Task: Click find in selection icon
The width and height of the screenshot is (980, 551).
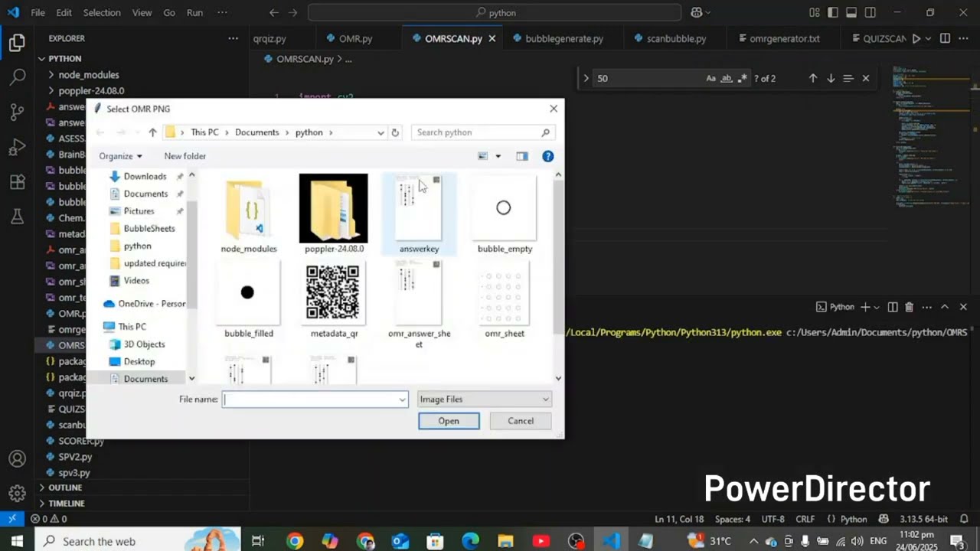Action: pos(848,78)
